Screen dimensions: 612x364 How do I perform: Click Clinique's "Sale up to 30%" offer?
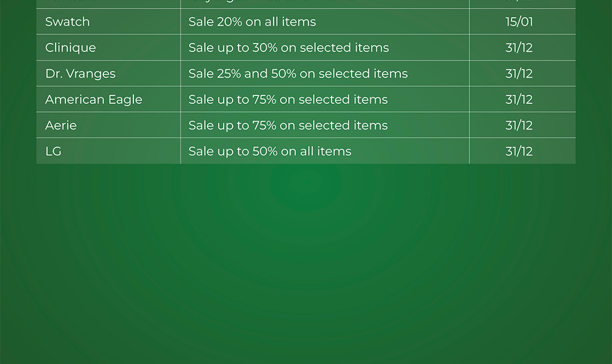coord(288,48)
